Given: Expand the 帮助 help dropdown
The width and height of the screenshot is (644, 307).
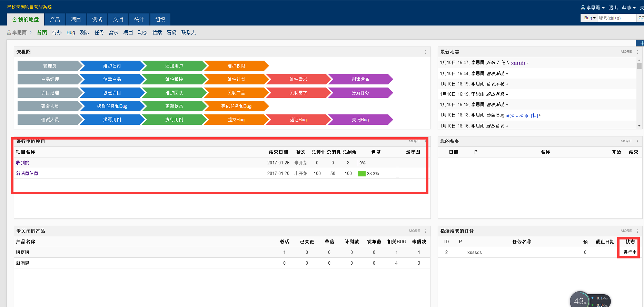Looking at the screenshot, I should click(x=628, y=8).
